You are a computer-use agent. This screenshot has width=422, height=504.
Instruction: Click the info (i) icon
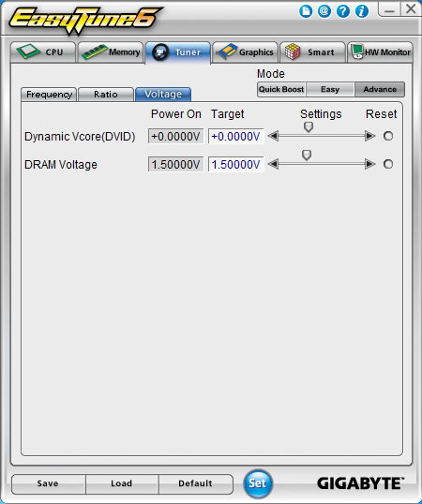(x=362, y=11)
